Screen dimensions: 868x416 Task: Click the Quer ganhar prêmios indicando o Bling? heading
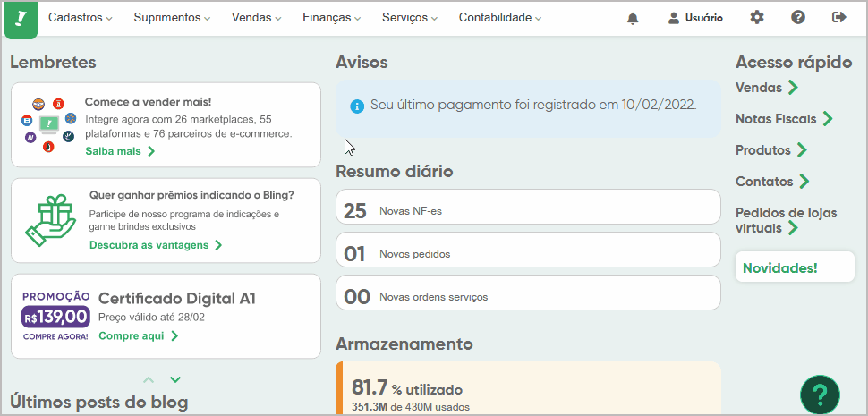click(191, 195)
